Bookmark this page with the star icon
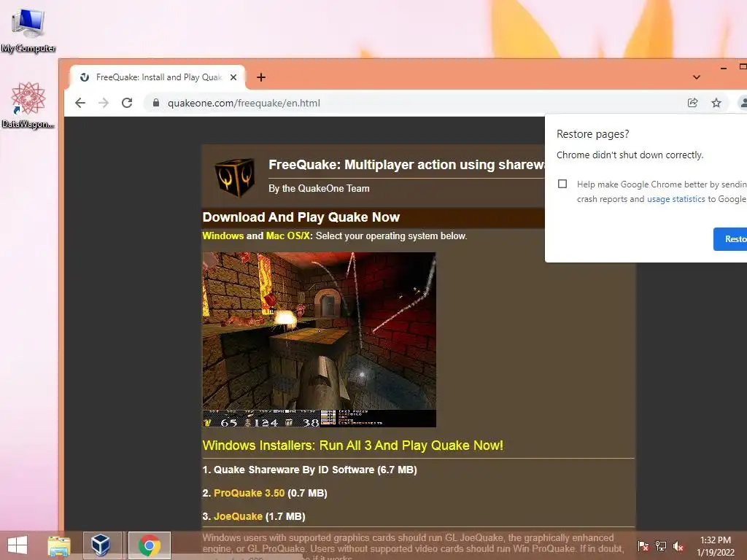 (x=716, y=103)
